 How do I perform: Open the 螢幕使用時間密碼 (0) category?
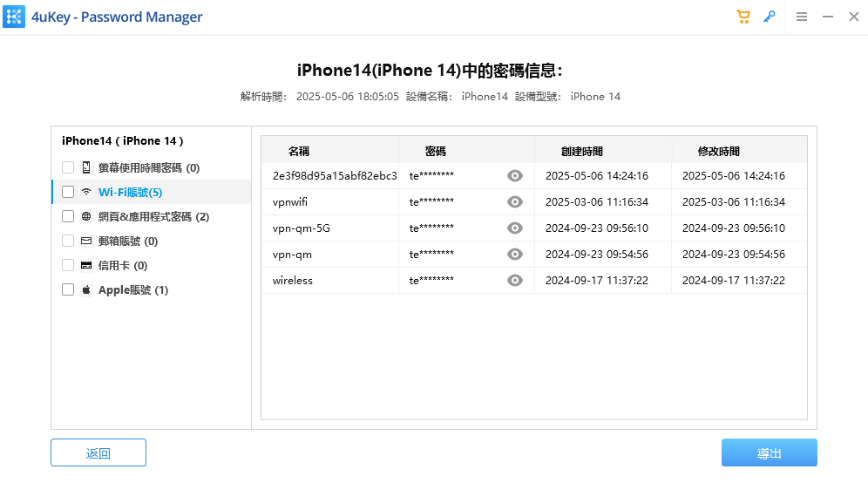click(x=149, y=168)
